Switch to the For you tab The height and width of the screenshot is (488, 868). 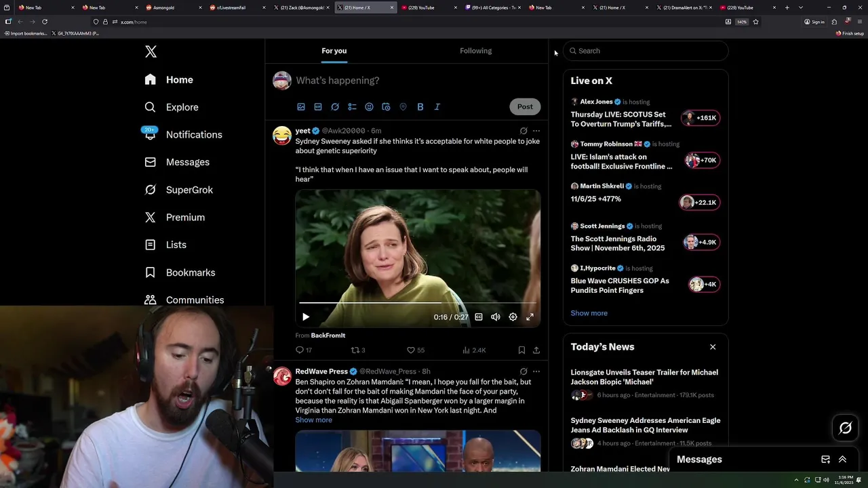(334, 51)
